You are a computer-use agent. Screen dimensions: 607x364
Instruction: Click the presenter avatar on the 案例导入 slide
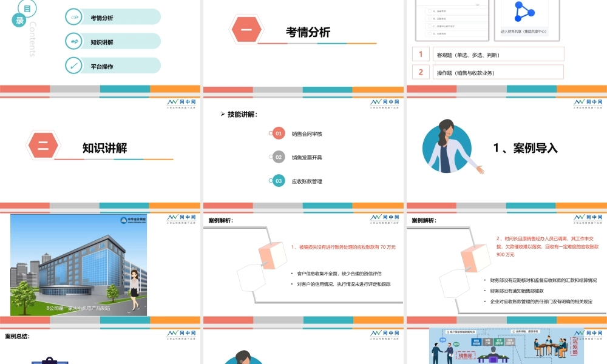point(447,147)
